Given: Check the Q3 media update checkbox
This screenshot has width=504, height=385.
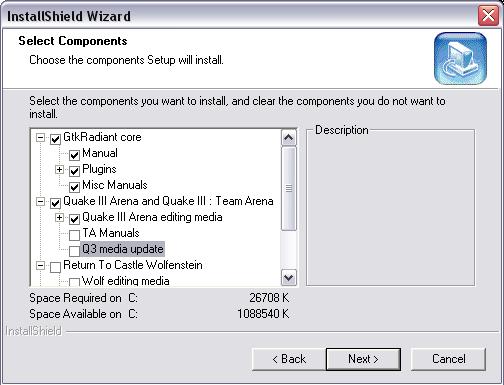Looking at the screenshot, I should pos(74,251).
